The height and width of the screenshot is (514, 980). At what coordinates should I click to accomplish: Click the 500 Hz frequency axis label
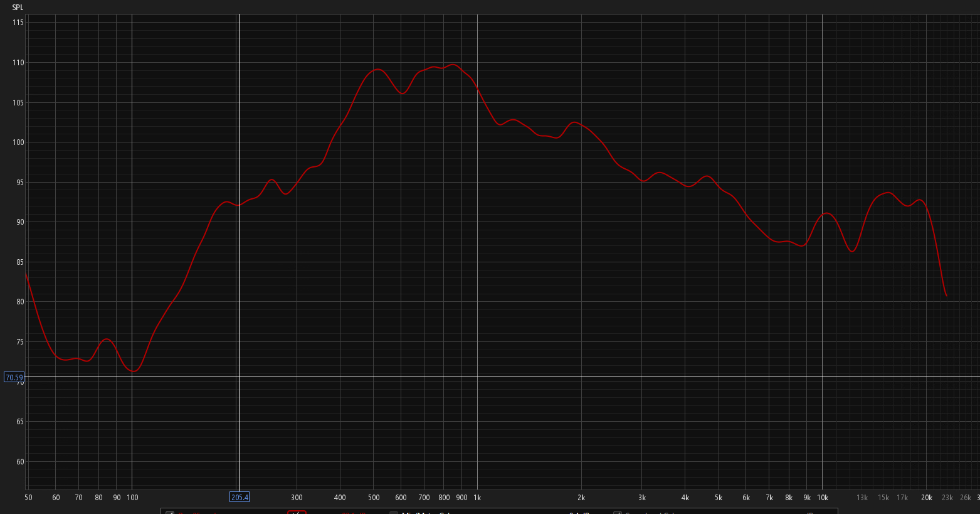pyautogui.click(x=374, y=498)
